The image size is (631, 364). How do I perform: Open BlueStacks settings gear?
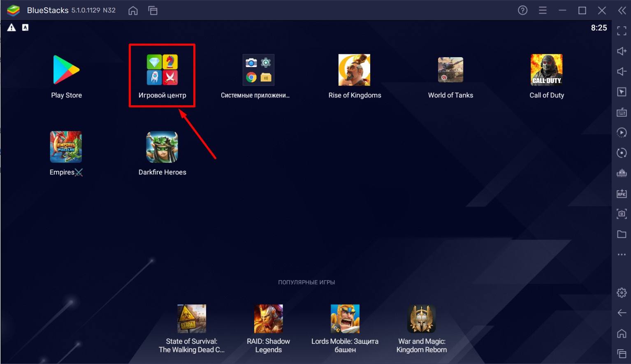point(622,293)
